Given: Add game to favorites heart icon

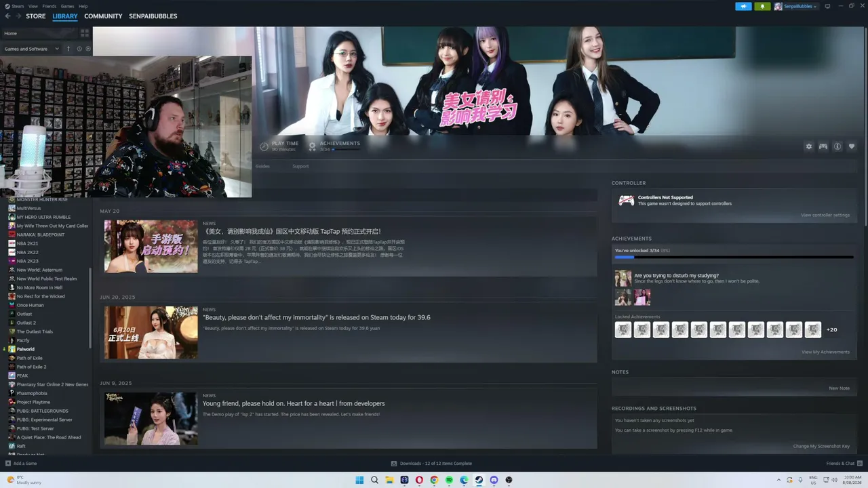Looking at the screenshot, I should pos(852,146).
